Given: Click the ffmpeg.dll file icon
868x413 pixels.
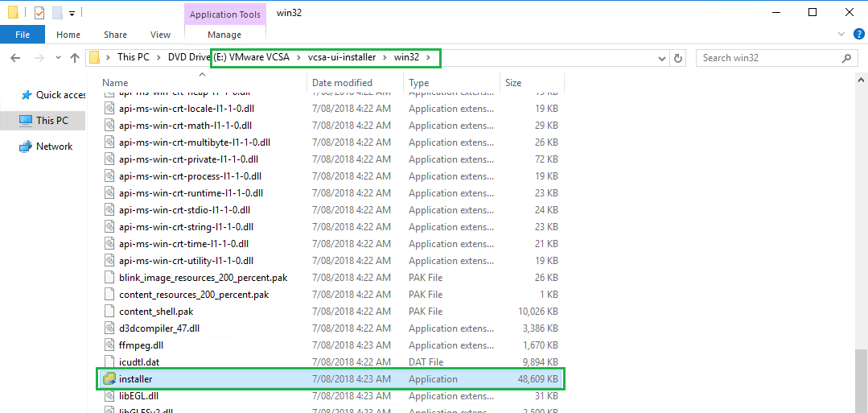Looking at the screenshot, I should click(111, 345).
